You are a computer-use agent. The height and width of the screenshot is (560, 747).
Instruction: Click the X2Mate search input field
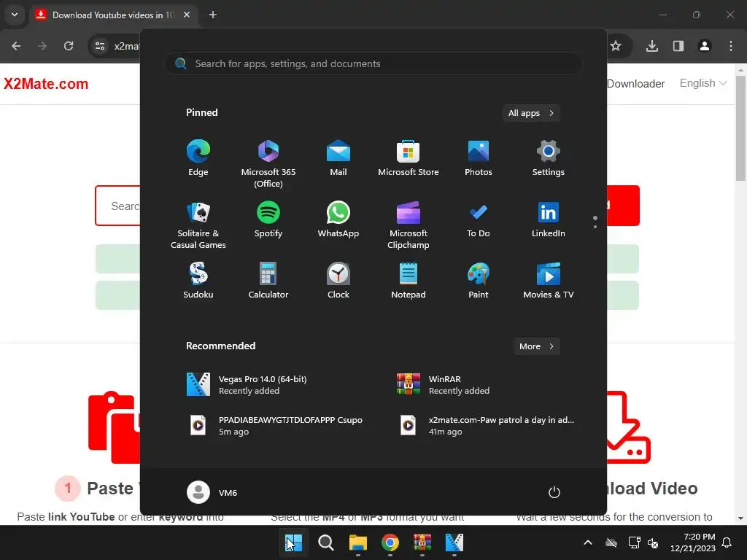pyautogui.click(x=117, y=206)
